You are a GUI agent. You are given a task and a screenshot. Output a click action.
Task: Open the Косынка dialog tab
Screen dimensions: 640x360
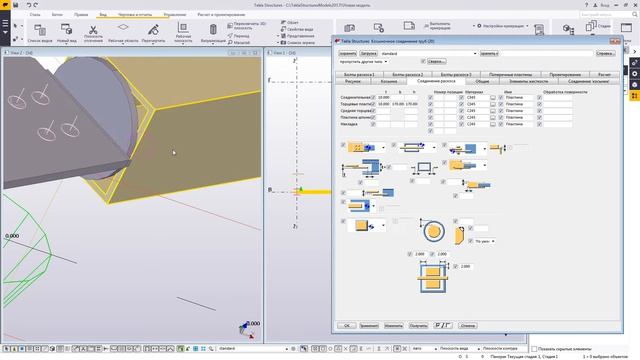pyautogui.click(x=389, y=81)
